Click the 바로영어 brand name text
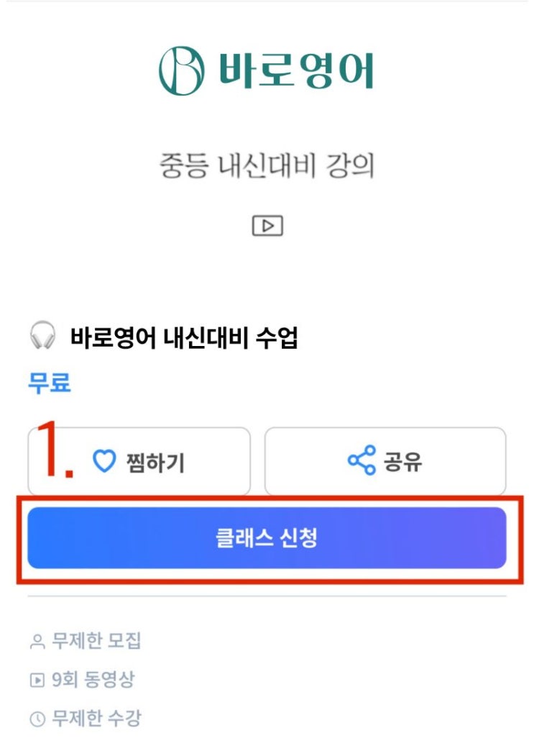 pos(296,70)
